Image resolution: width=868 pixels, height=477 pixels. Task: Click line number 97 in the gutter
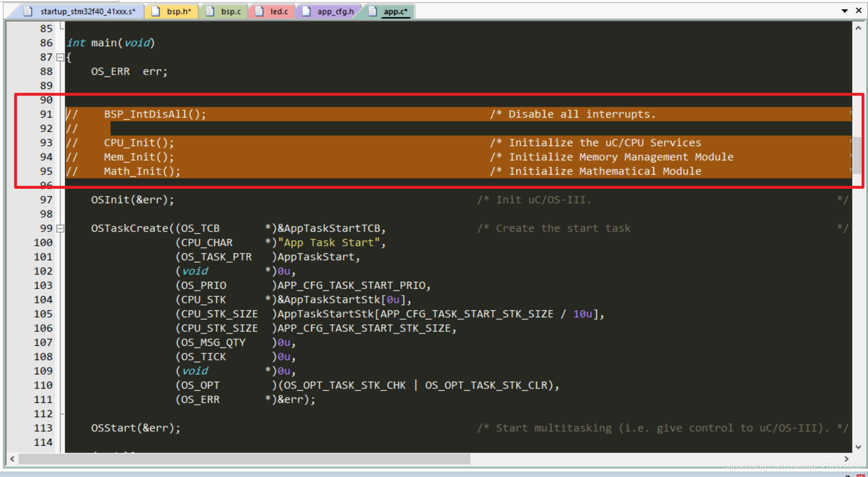click(x=46, y=200)
